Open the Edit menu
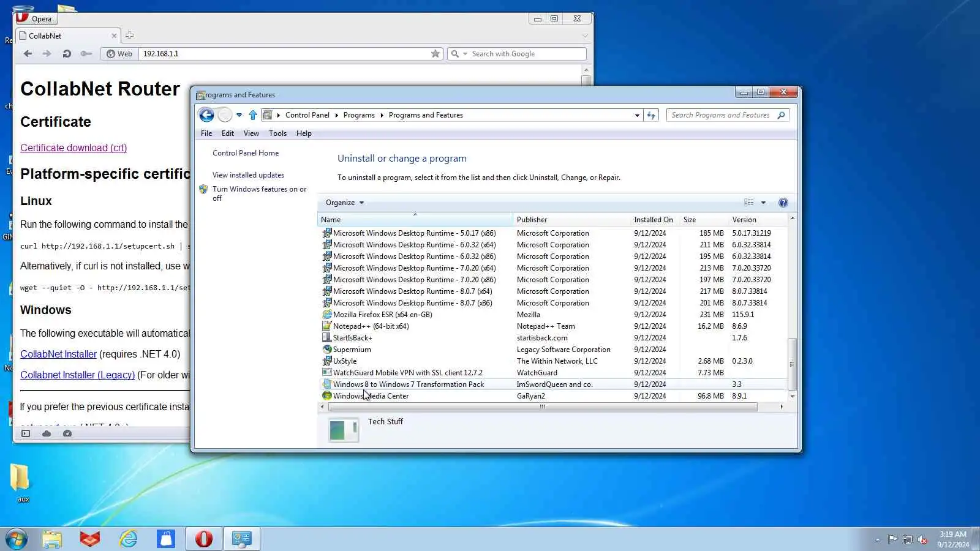This screenshot has width=980, height=551. click(x=228, y=133)
